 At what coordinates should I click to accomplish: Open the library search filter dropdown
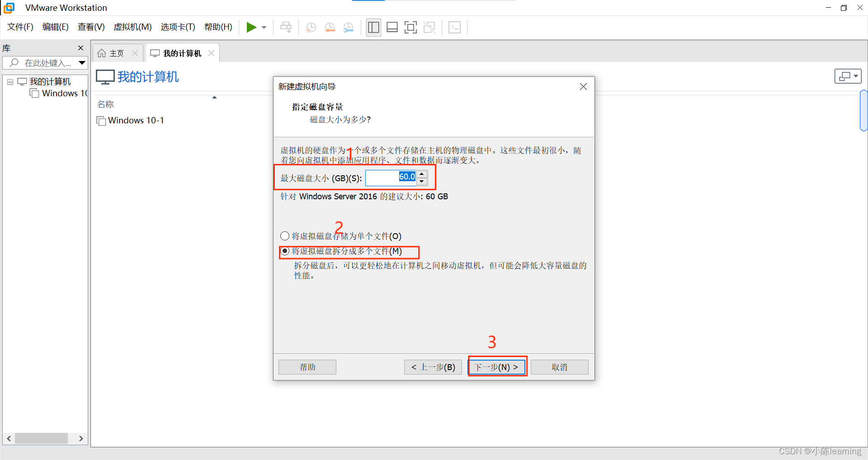(x=82, y=63)
